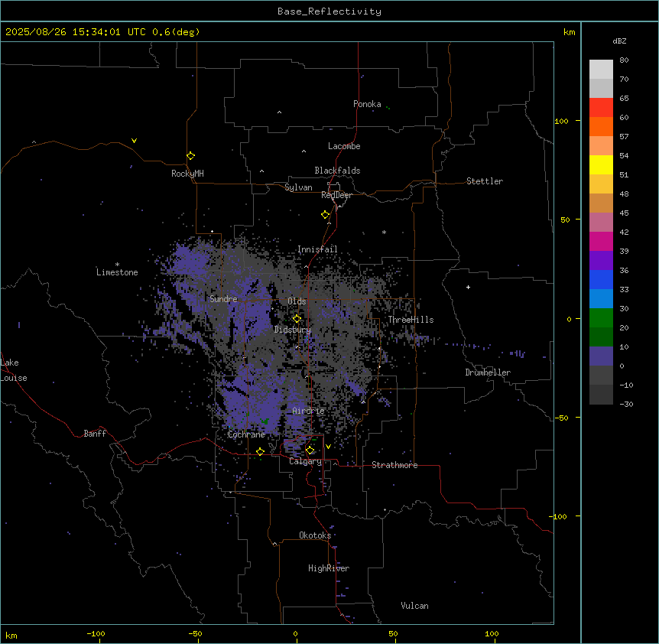Click the 2025/08/26 15:34:01 UTC timestamp
The height and width of the screenshot is (644, 659).
tap(76, 32)
